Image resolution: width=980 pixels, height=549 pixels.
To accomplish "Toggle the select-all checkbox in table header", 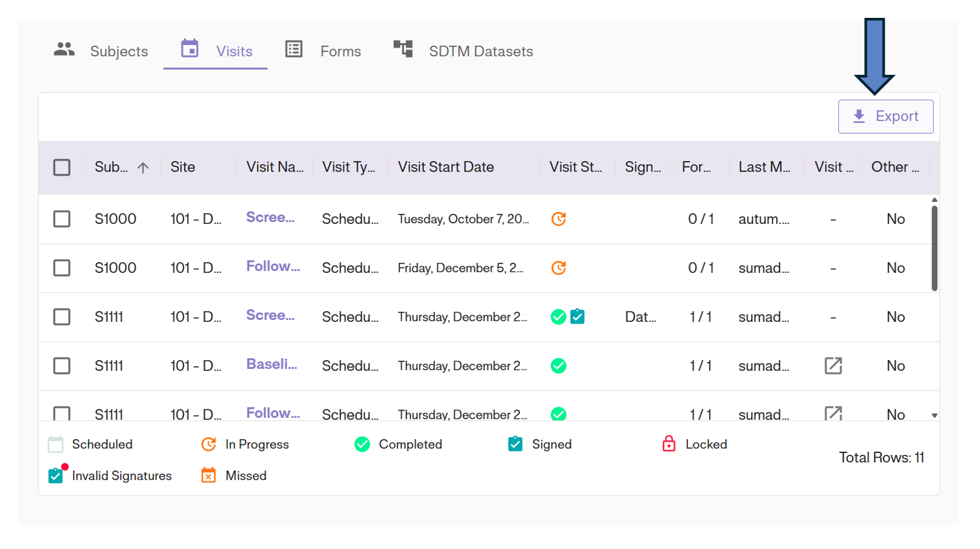I will [x=62, y=168].
